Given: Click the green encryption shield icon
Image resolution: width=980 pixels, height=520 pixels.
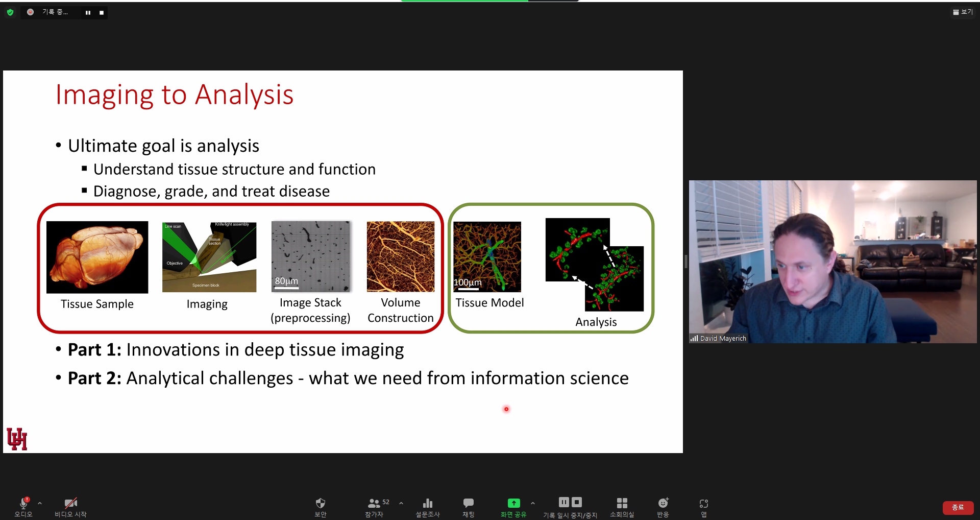Looking at the screenshot, I should tap(10, 12).
